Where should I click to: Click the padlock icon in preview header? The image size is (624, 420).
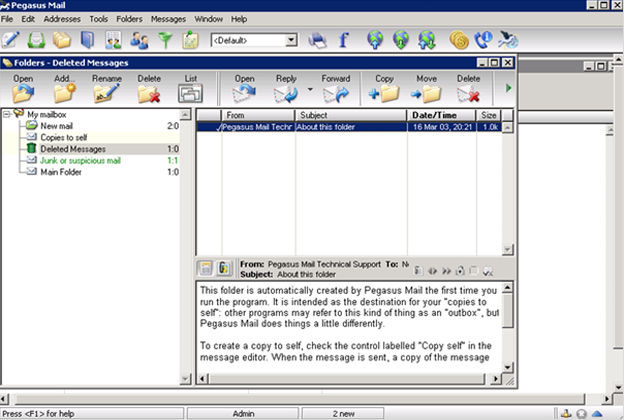(460, 271)
